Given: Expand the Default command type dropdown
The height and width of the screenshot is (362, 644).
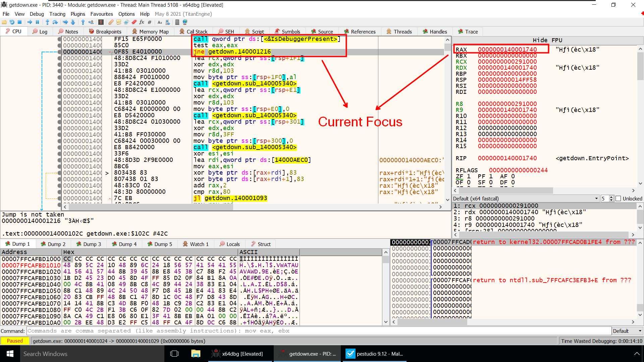Looking at the screenshot, I should click(627, 331).
